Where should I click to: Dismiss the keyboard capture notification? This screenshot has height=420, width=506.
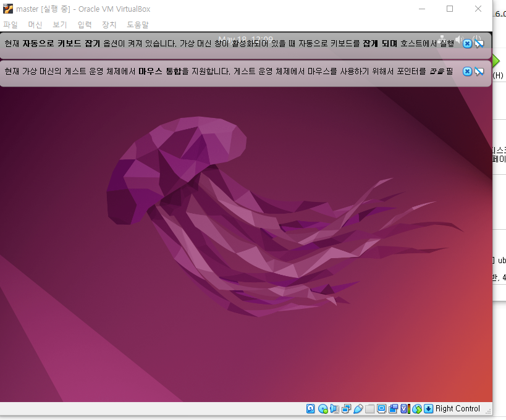click(467, 44)
